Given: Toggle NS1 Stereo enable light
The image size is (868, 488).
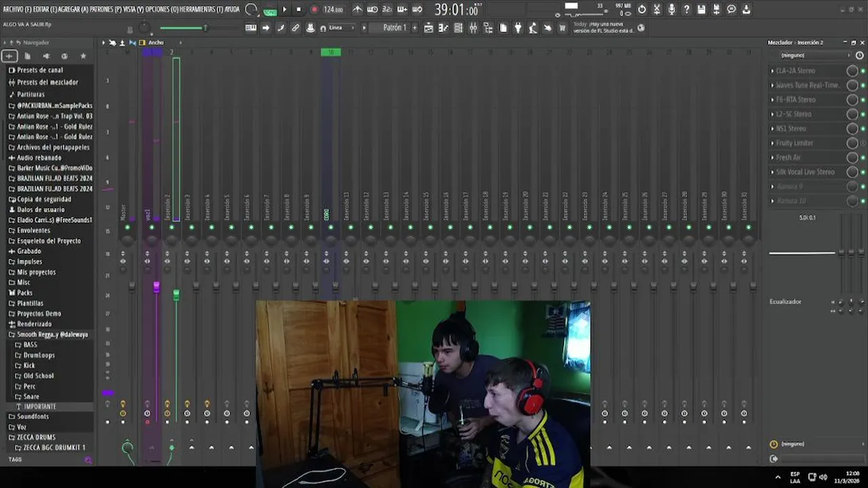Looking at the screenshot, I should (863, 129).
